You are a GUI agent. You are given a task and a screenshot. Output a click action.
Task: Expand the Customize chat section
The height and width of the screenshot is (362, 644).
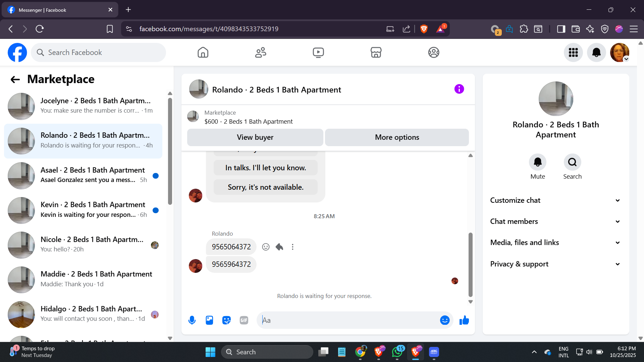point(555,200)
